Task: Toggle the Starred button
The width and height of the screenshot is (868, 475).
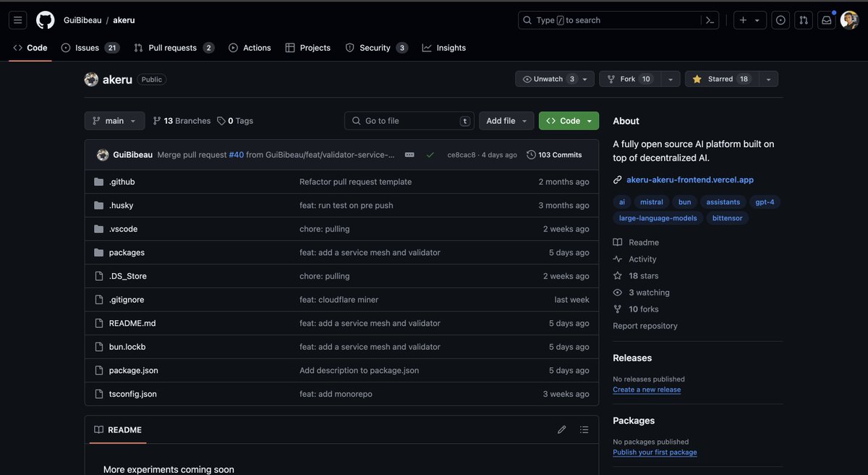Action: tap(721, 79)
